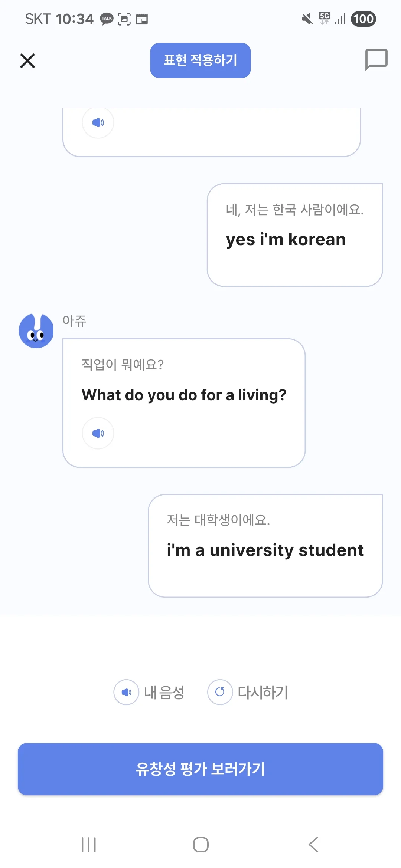Open the chat bubble icon at top right
The image size is (401, 868).
tap(376, 59)
